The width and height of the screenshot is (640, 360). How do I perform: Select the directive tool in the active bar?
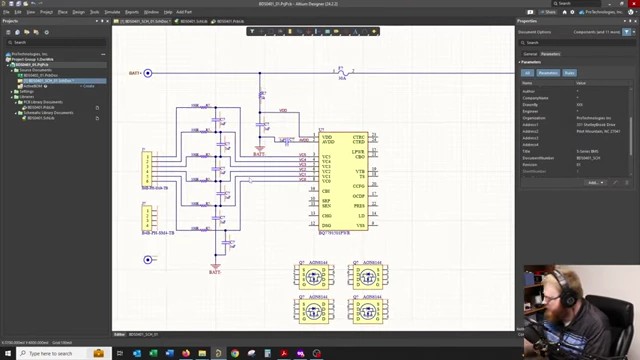tap(346, 31)
